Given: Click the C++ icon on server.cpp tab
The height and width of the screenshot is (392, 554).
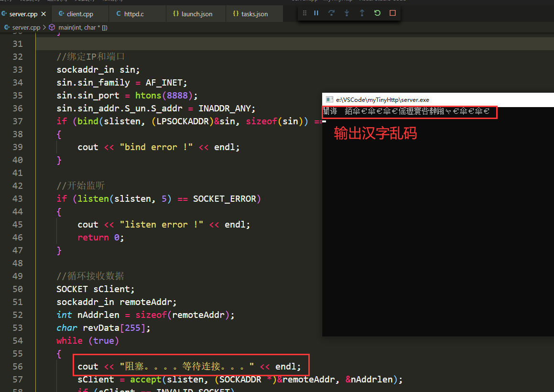Looking at the screenshot, I should (5, 14).
